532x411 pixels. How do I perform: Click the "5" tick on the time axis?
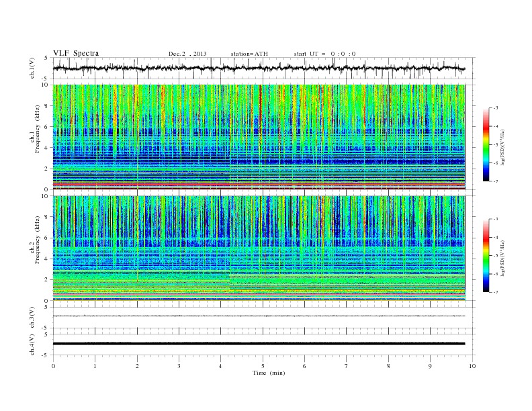[x=263, y=366]
